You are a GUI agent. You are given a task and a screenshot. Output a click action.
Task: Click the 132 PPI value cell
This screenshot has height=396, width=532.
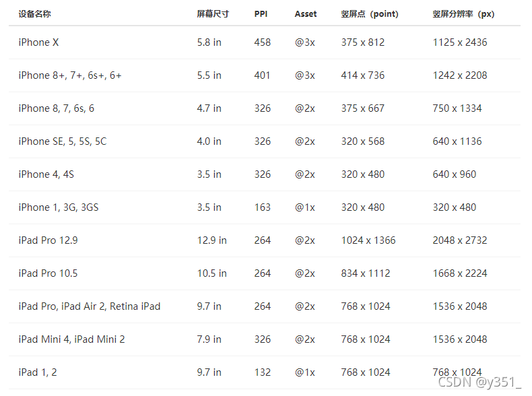click(263, 372)
